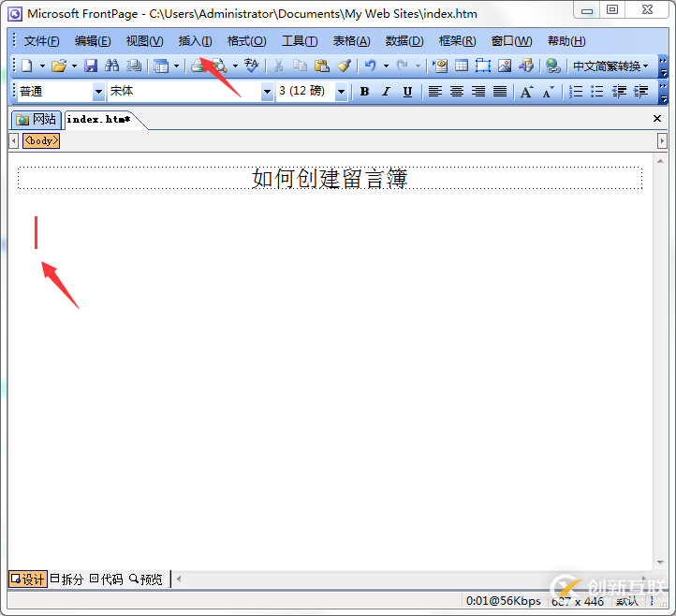This screenshot has width=676, height=616.
Task: Increase font size with large A
Action: [526, 92]
